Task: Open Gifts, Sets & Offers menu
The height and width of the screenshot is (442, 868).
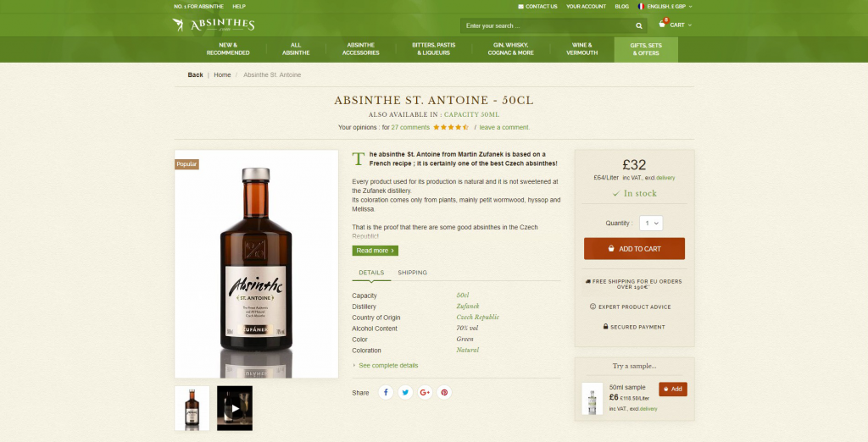Action: coord(645,49)
